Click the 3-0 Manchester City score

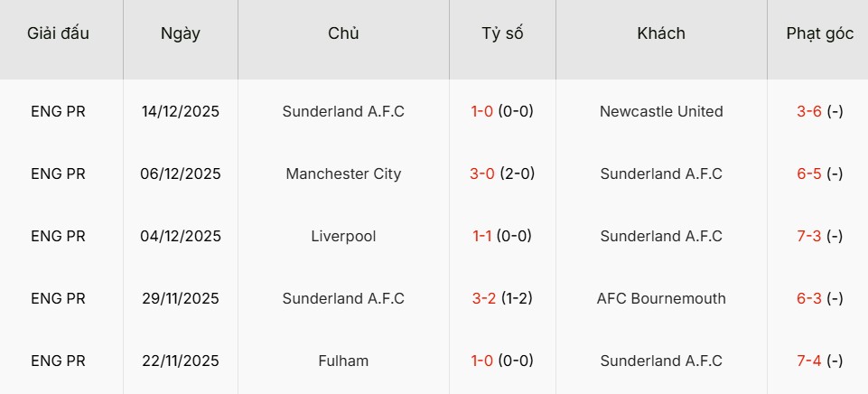(x=482, y=174)
